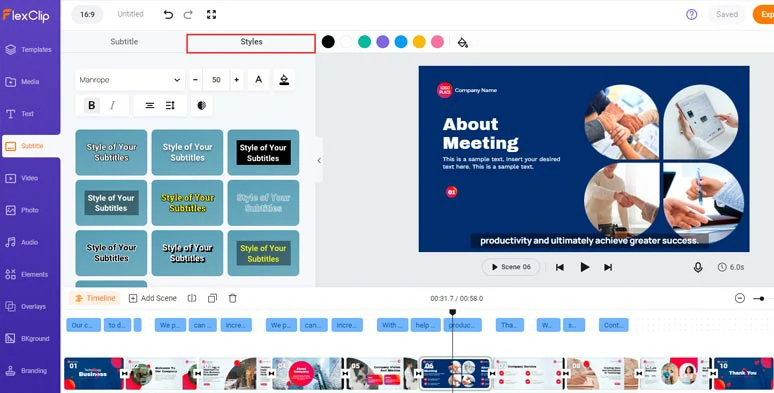
Task: Click the zoom out minus icon
Action: tap(739, 298)
